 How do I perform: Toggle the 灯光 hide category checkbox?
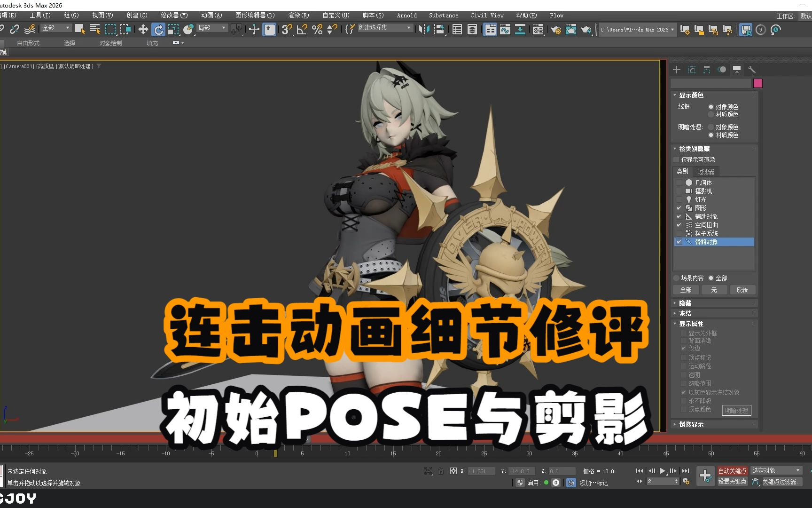679,199
